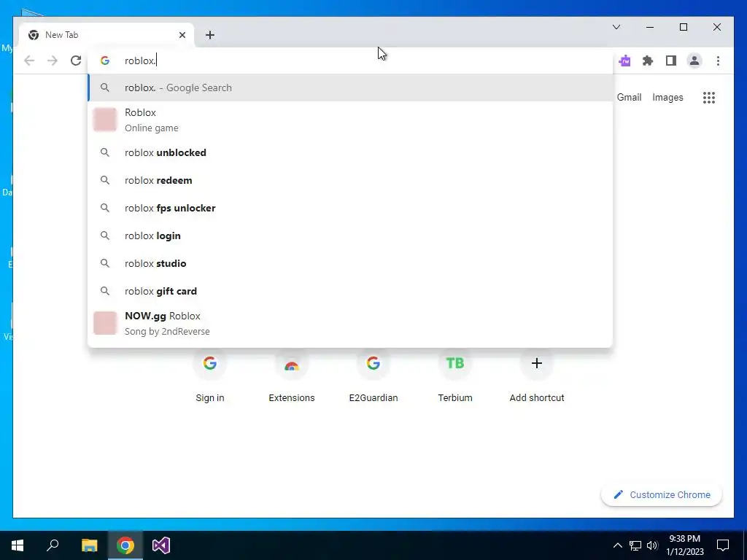747x560 pixels.
Task: Click the back navigation arrow
Action: click(x=29, y=61)
